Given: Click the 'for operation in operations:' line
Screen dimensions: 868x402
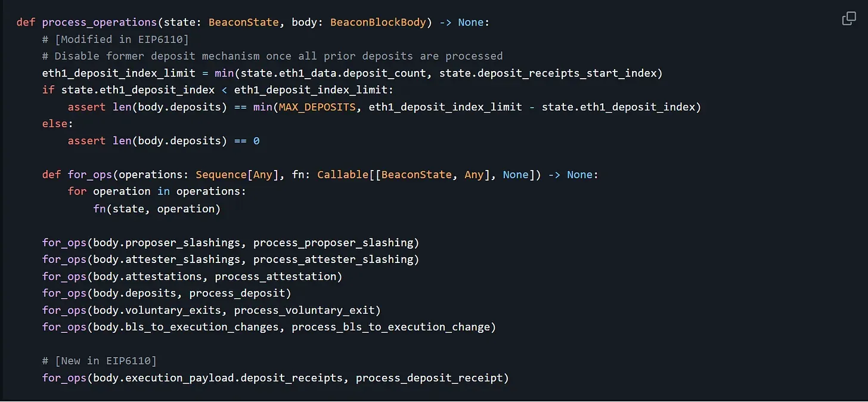Looking at the screenshot, I should point(157,191).
